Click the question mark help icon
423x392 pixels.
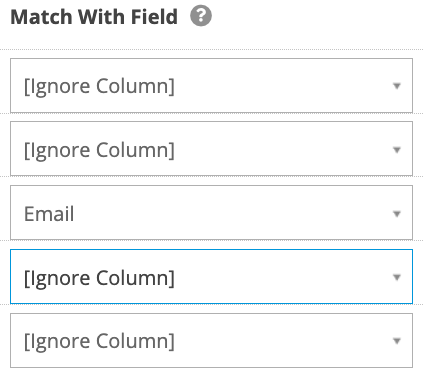pos(201,16)
